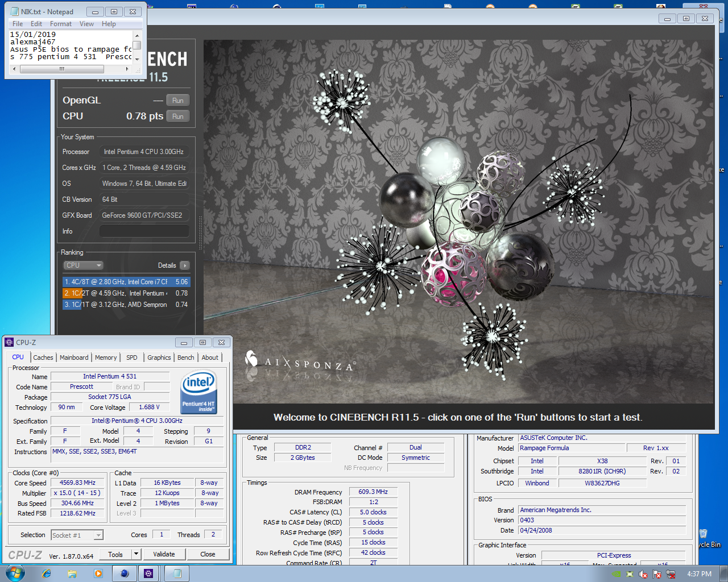The image size is (728, 582).
Task: Open network status tray icon
Action: [671, 574]
